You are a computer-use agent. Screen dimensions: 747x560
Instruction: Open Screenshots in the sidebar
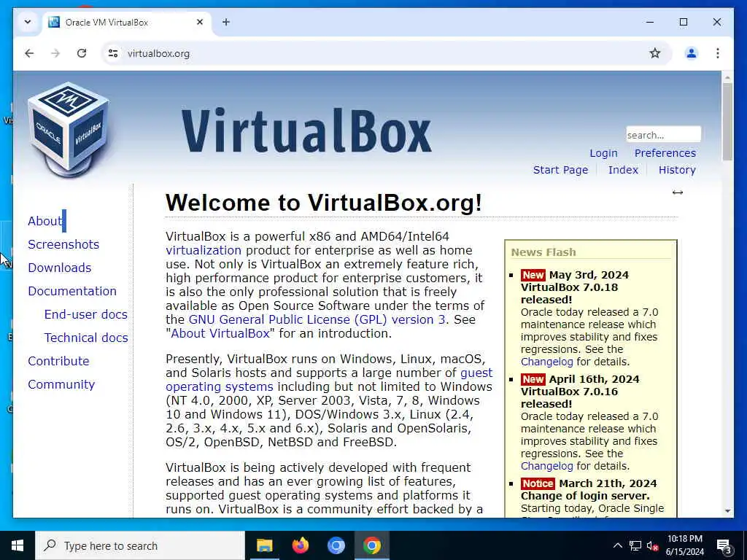[x=63, y=244]
